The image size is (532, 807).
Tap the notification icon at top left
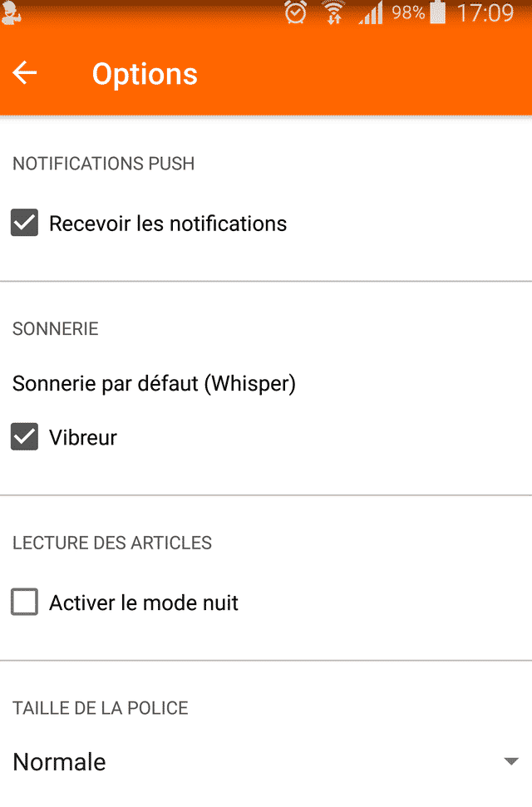(x=10, y=12)
